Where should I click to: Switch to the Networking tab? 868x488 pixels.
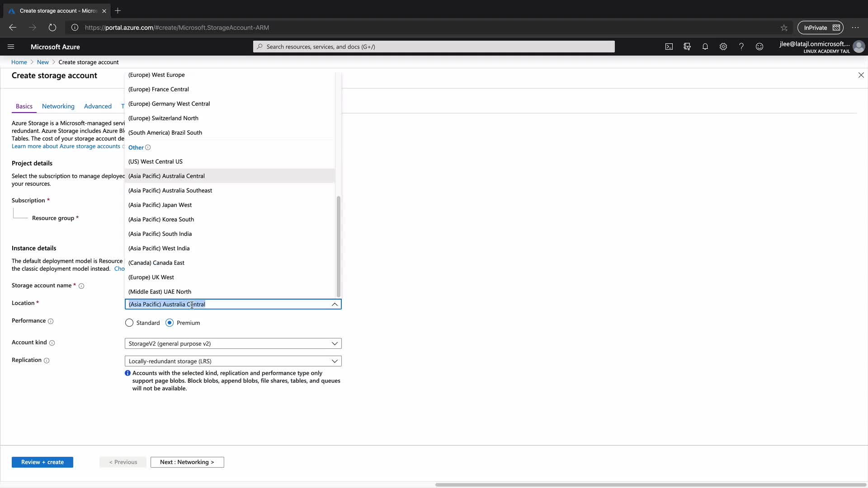[58, 106]
